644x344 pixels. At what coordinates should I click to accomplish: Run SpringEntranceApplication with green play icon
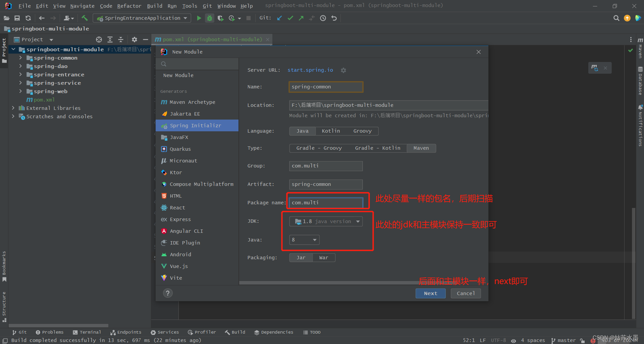[199, 18]
